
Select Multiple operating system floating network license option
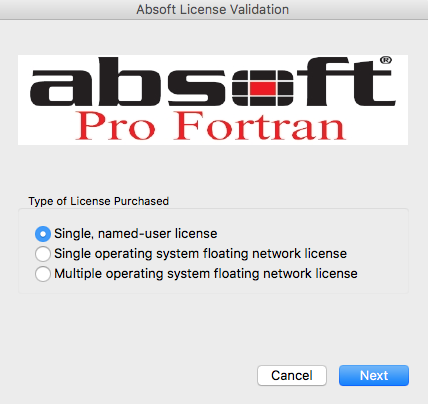coord(43,274)
